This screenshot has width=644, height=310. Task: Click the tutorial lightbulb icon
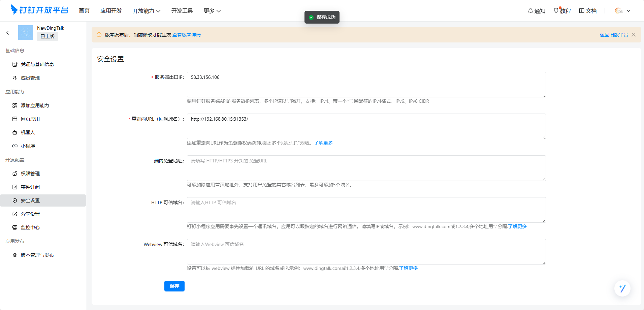[x=556, y=11]
